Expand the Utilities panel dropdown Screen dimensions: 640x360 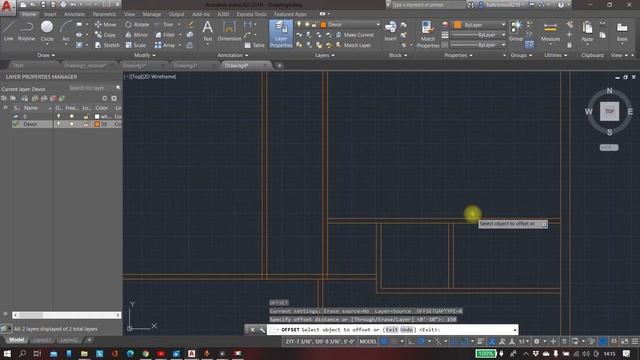(556, 55)
